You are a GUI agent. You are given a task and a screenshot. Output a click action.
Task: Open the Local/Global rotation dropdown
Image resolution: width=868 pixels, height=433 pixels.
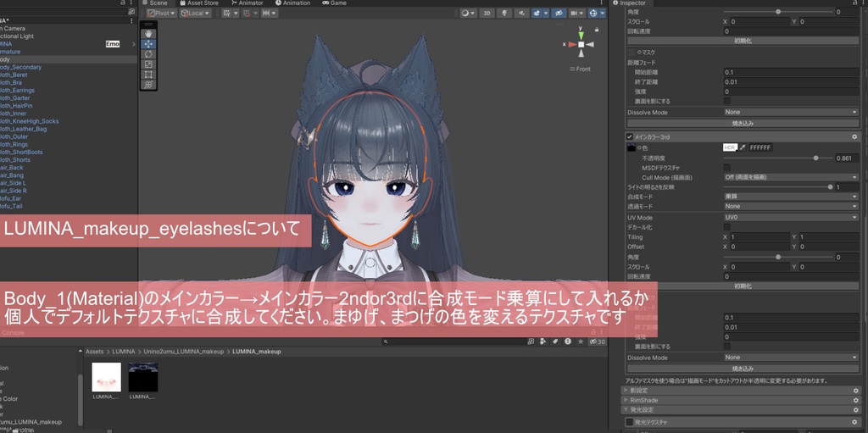point(196,14)
